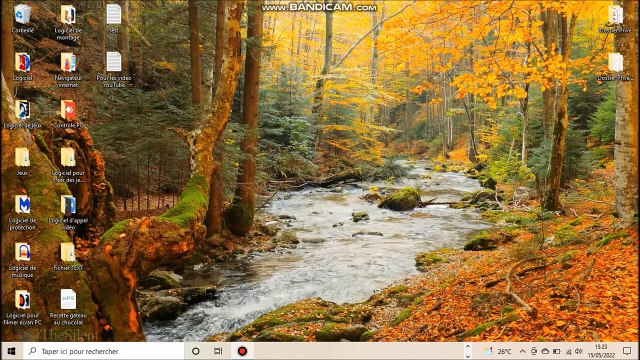Open the Logiciel de protection folder
Viewport: 640px width, 360px height.
[22, 213]
